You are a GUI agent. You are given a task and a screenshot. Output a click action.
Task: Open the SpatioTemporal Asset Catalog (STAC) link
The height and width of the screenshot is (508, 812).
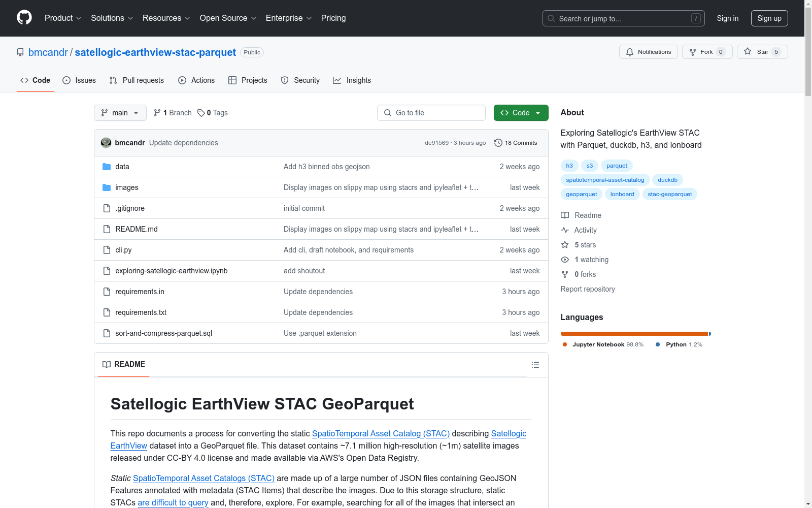[x=381, y=433]
